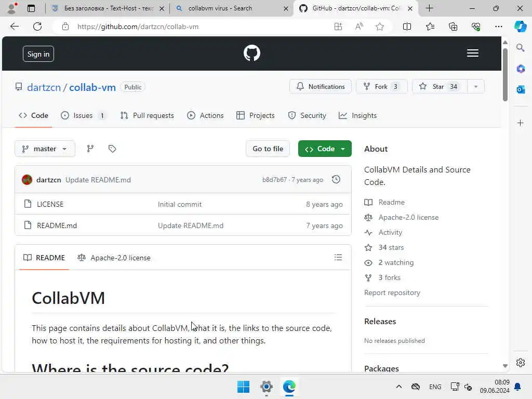Open the Releases heading link
The width and height of the screenshot is (532, 399).
[x=380, y=321]
